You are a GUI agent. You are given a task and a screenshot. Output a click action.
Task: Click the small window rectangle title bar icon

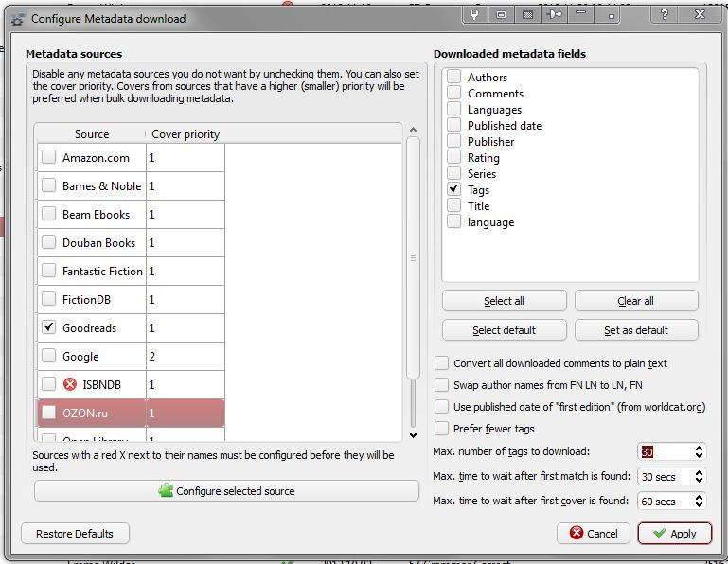click(x=501, y=15)
